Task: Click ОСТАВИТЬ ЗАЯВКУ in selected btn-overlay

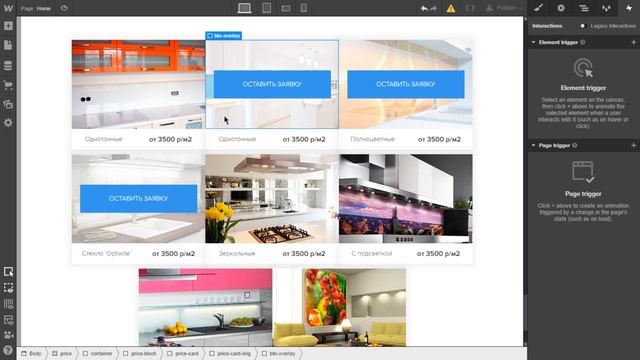Action: [x=272, y=84]
